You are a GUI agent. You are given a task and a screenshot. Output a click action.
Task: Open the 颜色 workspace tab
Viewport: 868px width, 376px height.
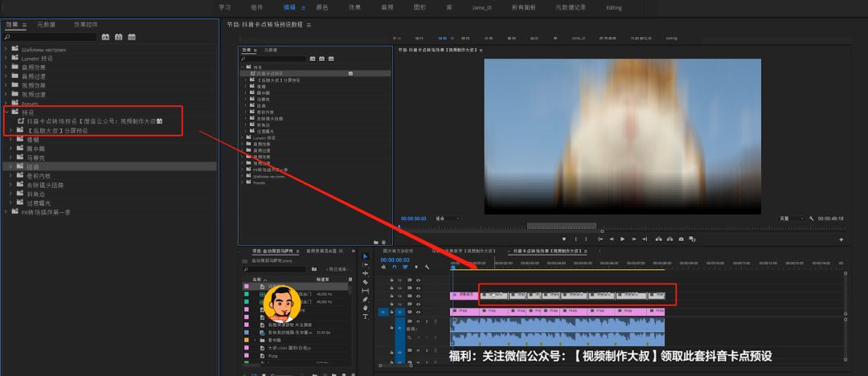[321, 7]
